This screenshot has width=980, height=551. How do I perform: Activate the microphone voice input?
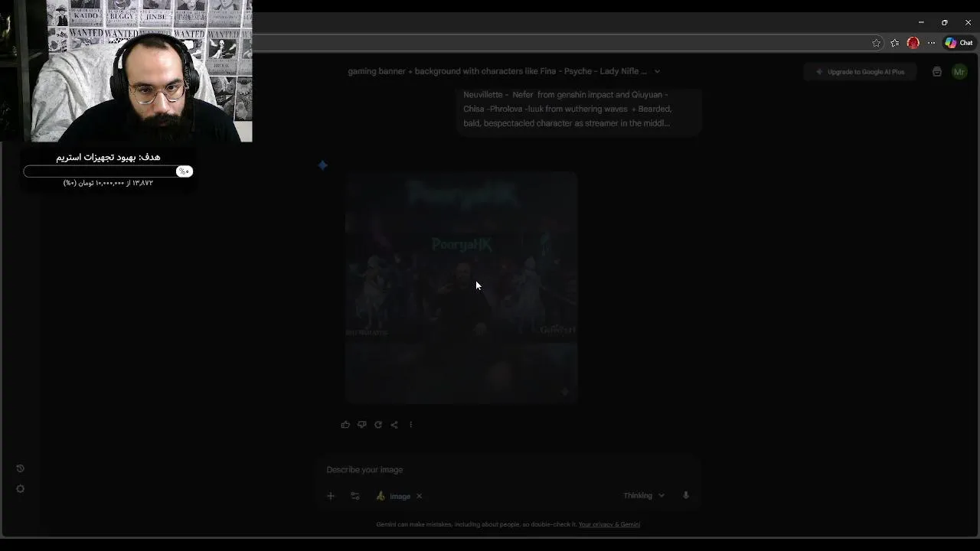point(686,496)
